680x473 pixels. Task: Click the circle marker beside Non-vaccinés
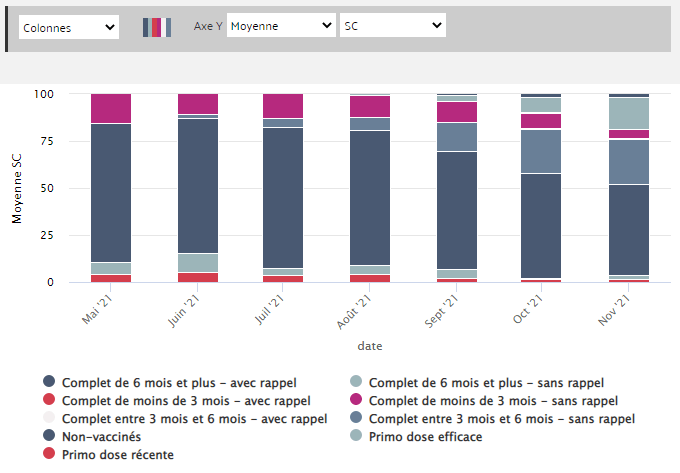coord(49,436)
